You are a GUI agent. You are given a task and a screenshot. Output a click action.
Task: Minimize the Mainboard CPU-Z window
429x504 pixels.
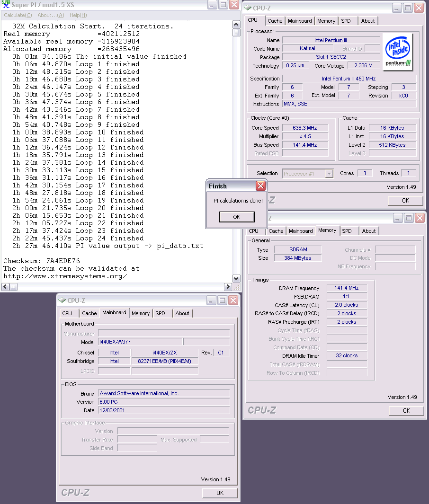tap(211, 301)
